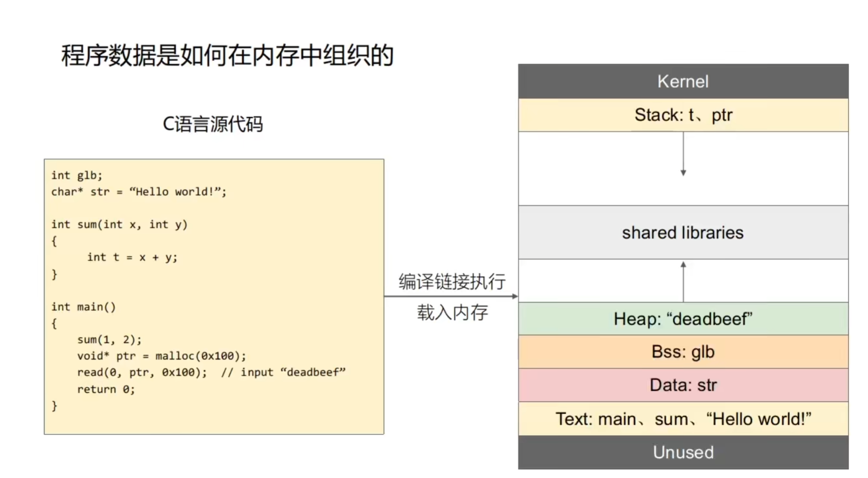This screenshot has height=478, width=868.
Task: Click the label 载入内存
Action: (453, 312)
